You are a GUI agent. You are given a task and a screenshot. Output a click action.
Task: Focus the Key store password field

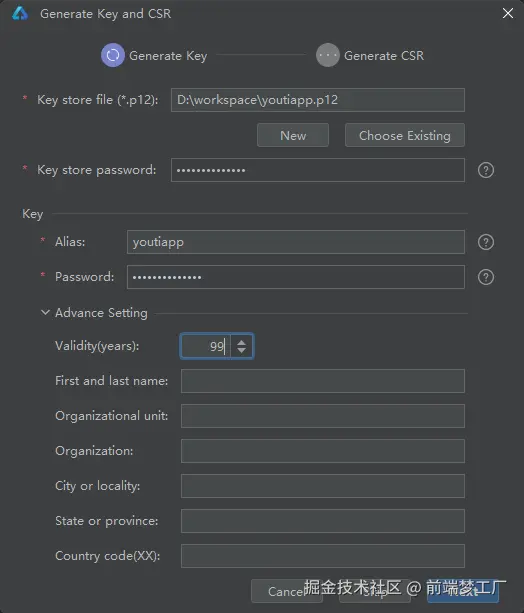click(318, 170)
